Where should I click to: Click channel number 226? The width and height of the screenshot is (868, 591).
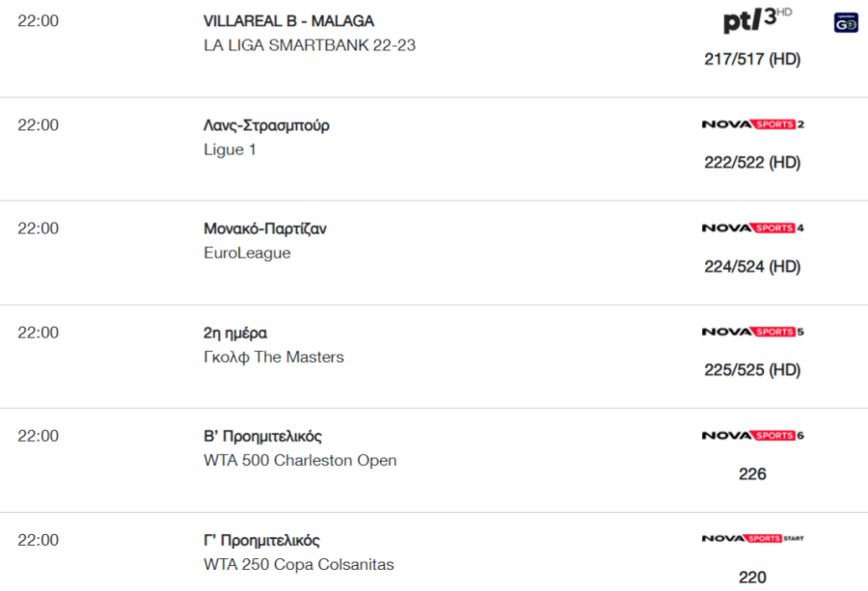(752, 474)
